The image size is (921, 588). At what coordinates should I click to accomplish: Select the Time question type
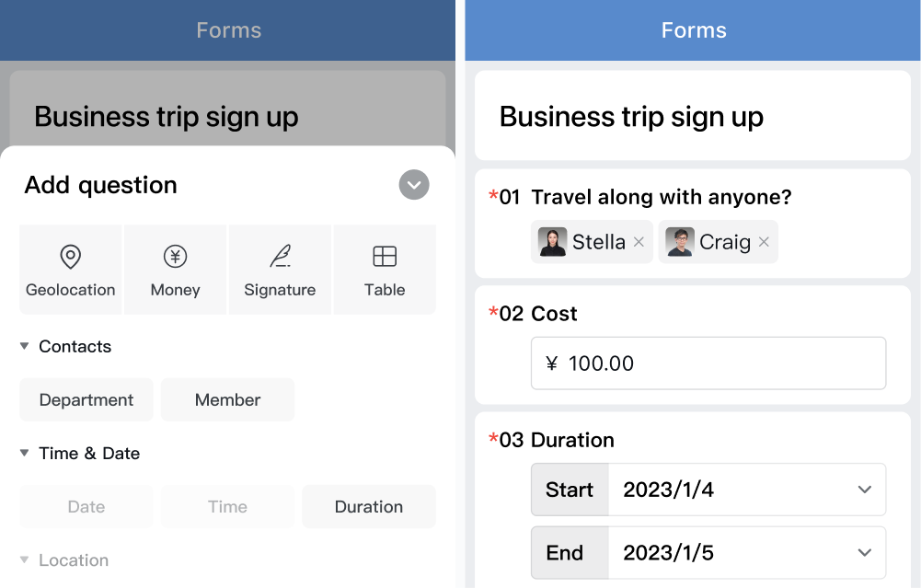(x=227, y=506)
